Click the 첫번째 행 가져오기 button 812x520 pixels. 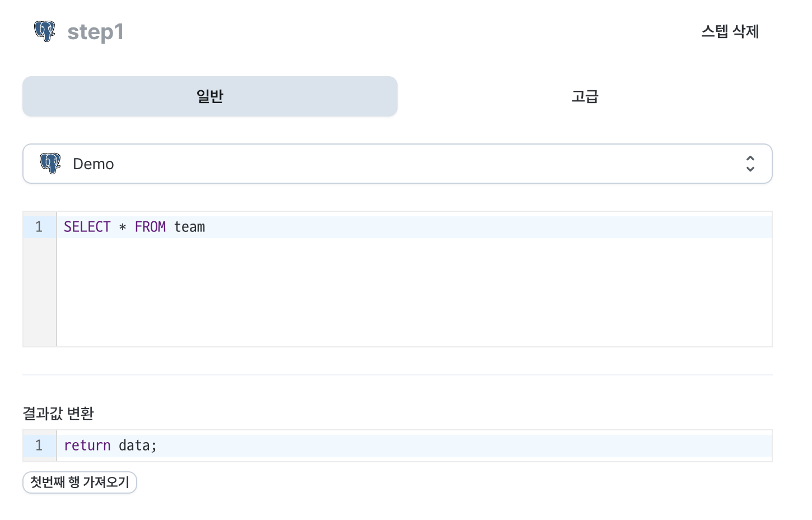point(80,482)
